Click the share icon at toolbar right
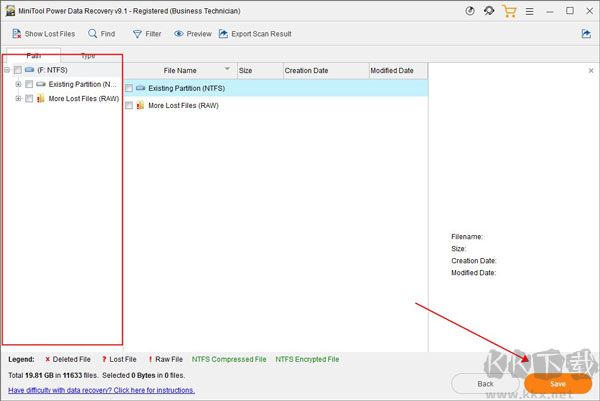Viewport: 600px width, 401px height. click(x=586, y=34)
